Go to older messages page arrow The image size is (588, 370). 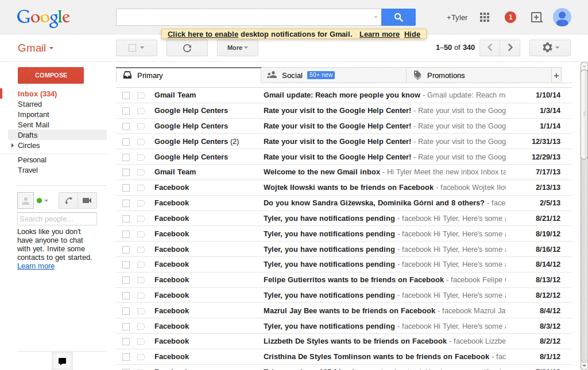tap(510, 48)
